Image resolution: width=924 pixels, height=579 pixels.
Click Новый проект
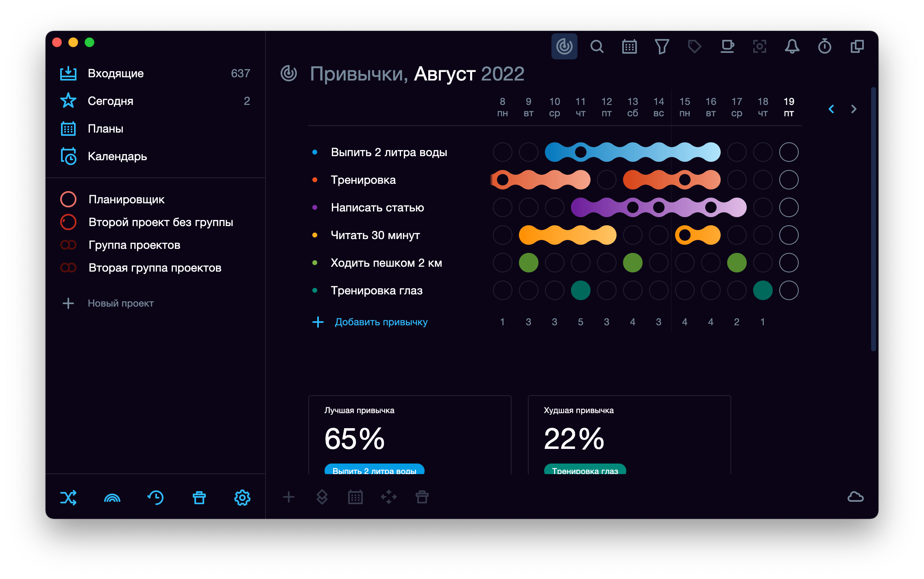pyautogui.click(x=120, y=303)
